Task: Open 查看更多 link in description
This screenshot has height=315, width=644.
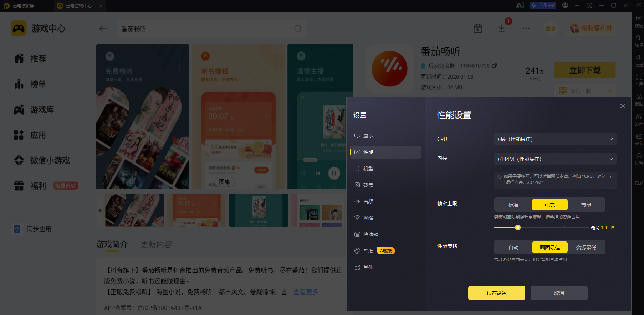Action: (306, 292)
